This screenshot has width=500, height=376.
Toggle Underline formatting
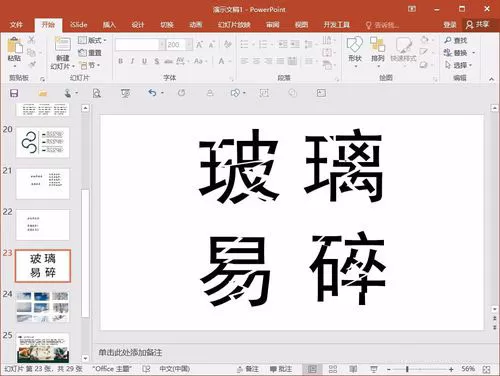[144, 61]
